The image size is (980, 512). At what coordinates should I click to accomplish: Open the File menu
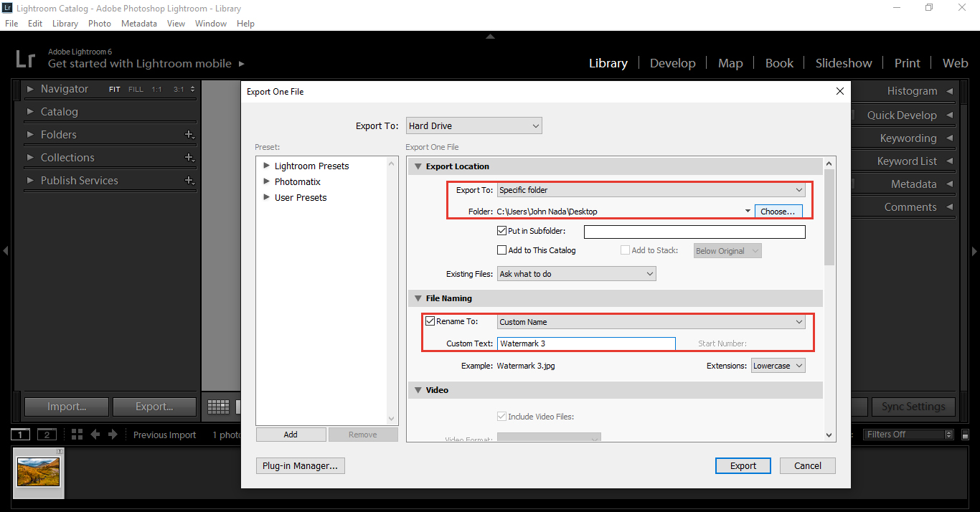tap(11, 24)
